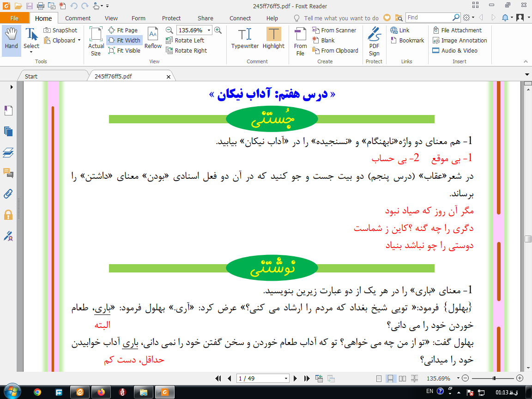Open the zoom percentage dropdown
Image resolution: width=532 pixels, height=399 pixels.
(209, 30)
